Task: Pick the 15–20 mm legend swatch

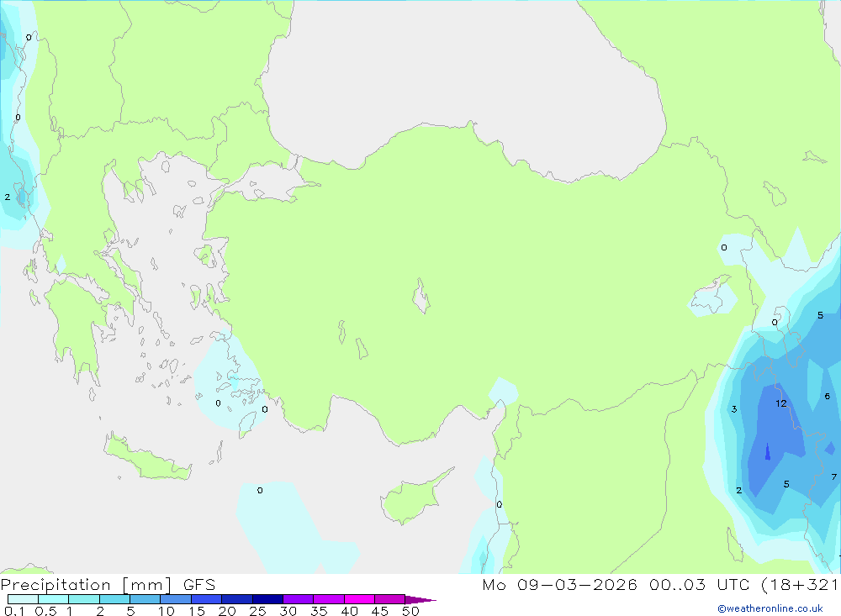Action: pyautogui.click(x=207, y=599)
